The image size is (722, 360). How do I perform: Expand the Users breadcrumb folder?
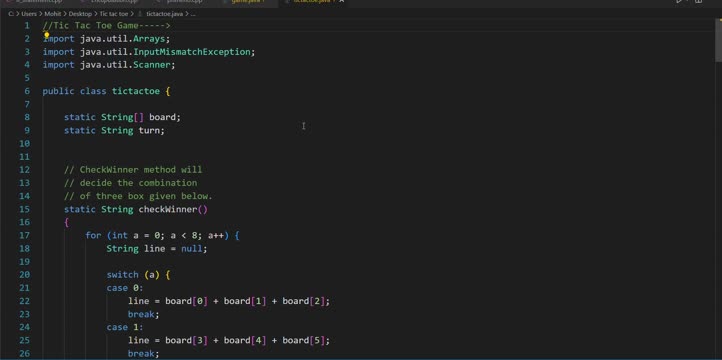pos(29,14)
